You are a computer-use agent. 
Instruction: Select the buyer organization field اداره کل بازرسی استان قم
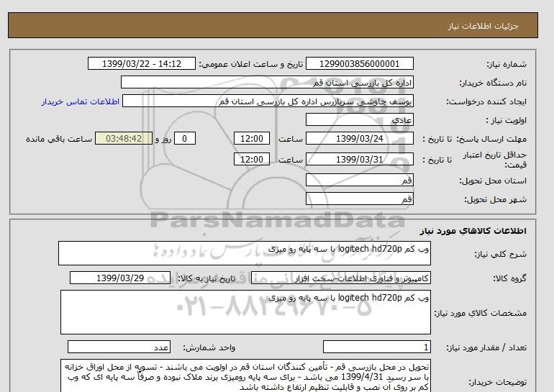pyautogui.click(x=267, y=82)
